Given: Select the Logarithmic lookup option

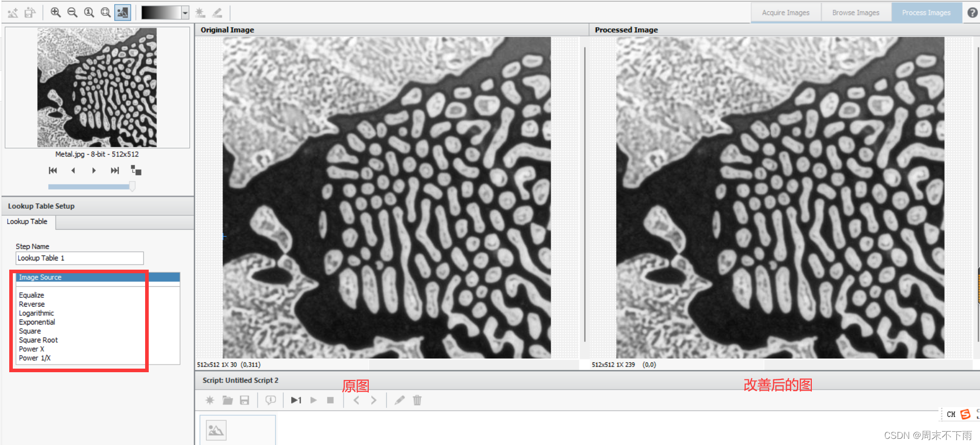Looking at the screenshot, I should (x=36, y=313).
